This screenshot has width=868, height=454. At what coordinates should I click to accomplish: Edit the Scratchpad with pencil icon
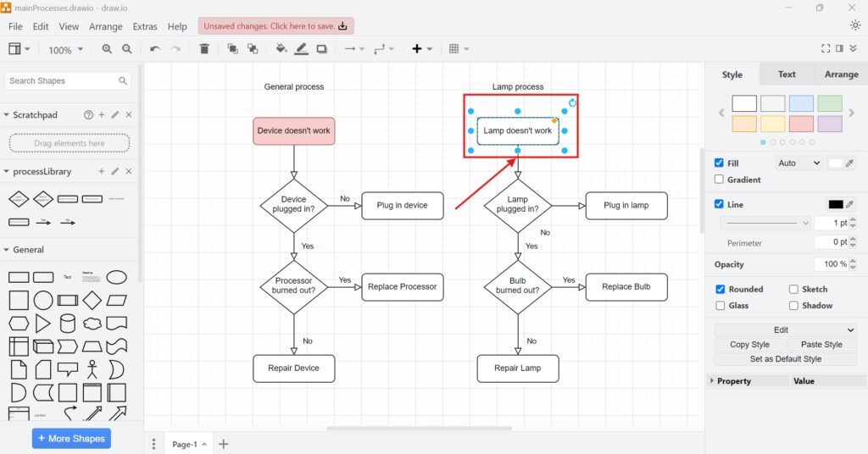coord(115,114)
